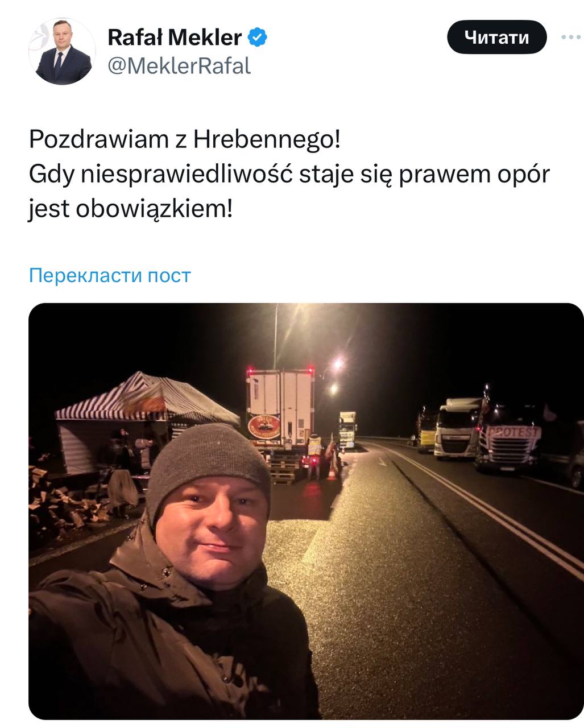The height and width of the screenshot is (728, 584).
Task: Open the attached selfie photo
Action: point(306,511)
